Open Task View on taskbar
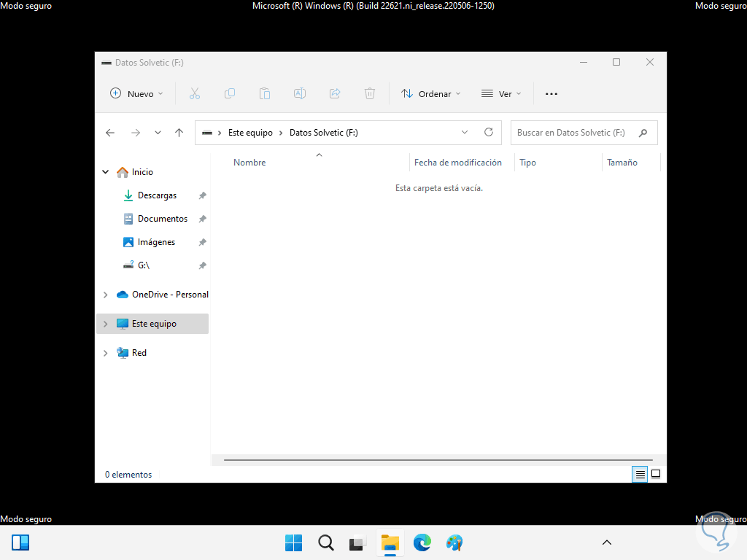This screenshot has width=747, height=560. (357, 542)
